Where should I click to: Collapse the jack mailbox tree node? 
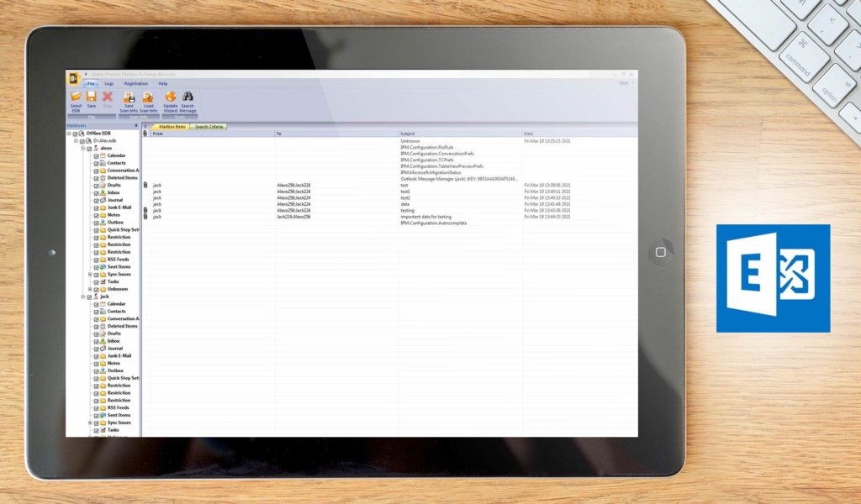(82, 297)
